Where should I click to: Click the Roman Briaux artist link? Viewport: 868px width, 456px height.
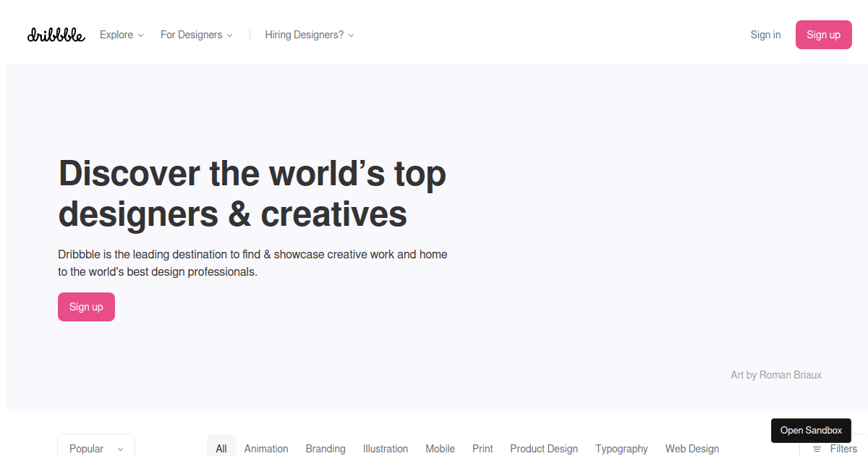pyautogui.click(x=791, y=374)
